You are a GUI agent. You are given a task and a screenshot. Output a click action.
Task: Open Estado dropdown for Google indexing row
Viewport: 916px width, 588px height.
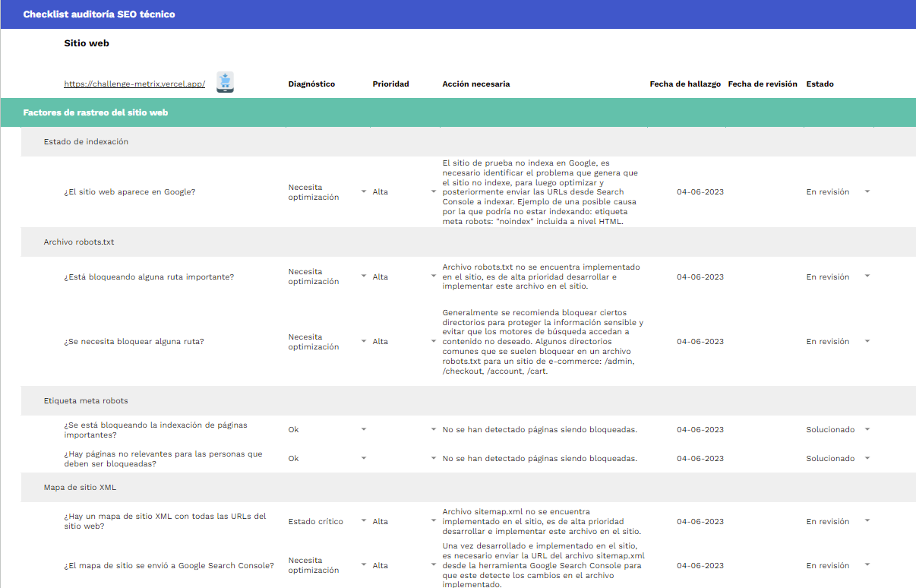867,191
